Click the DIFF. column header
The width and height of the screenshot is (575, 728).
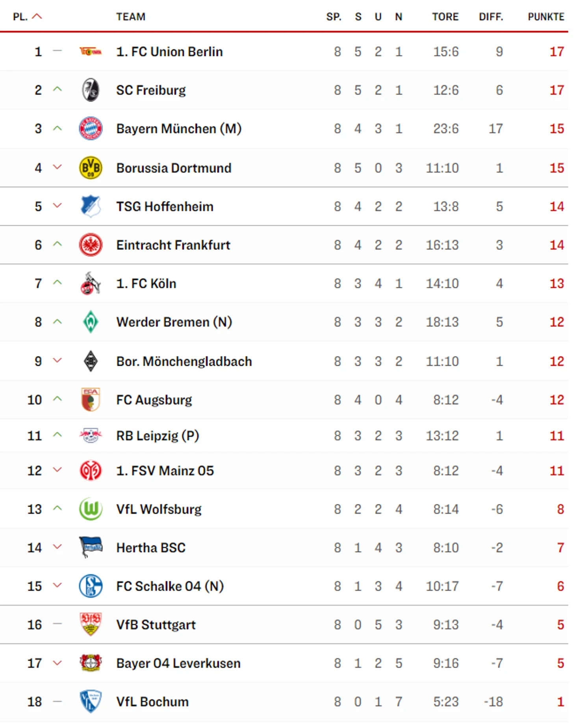491,17
